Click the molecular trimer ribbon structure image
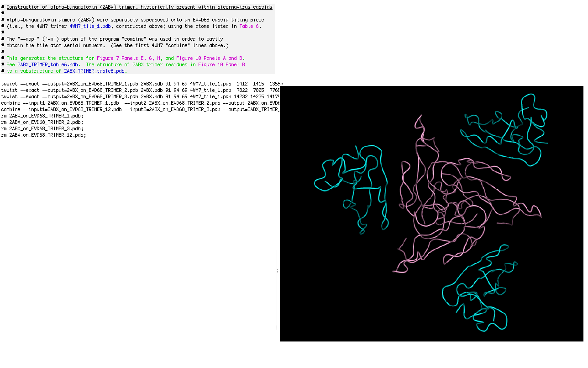 coord(431,213)
